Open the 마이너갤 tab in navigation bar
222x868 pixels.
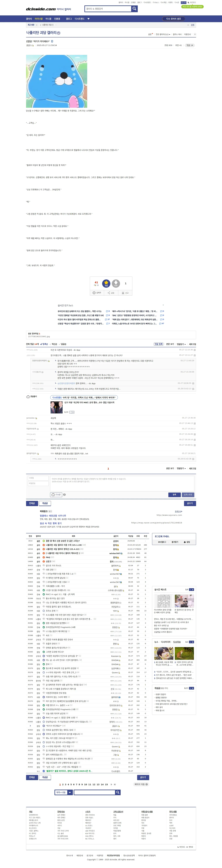click(39, 19)
